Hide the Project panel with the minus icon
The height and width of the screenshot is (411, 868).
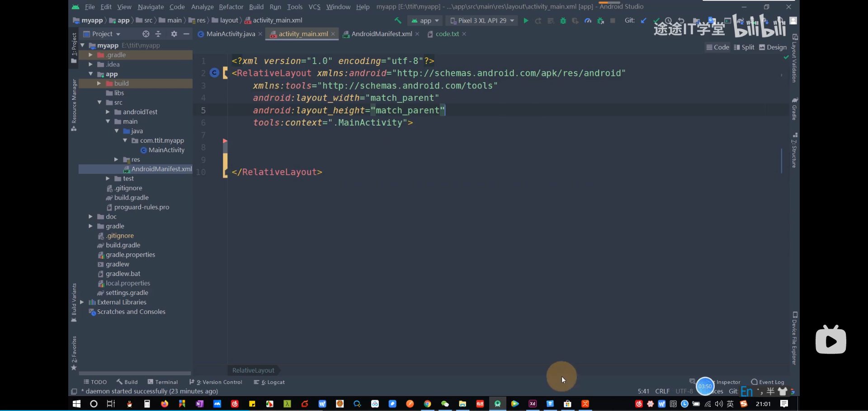(186, 34)
